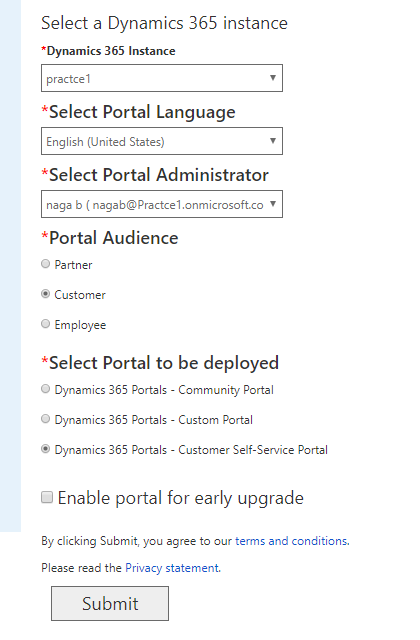This screenshot has height=640, width=420.
Task: Open the Dynamics 365 Instance dropdown showing practce1
Action: point(162,78)
